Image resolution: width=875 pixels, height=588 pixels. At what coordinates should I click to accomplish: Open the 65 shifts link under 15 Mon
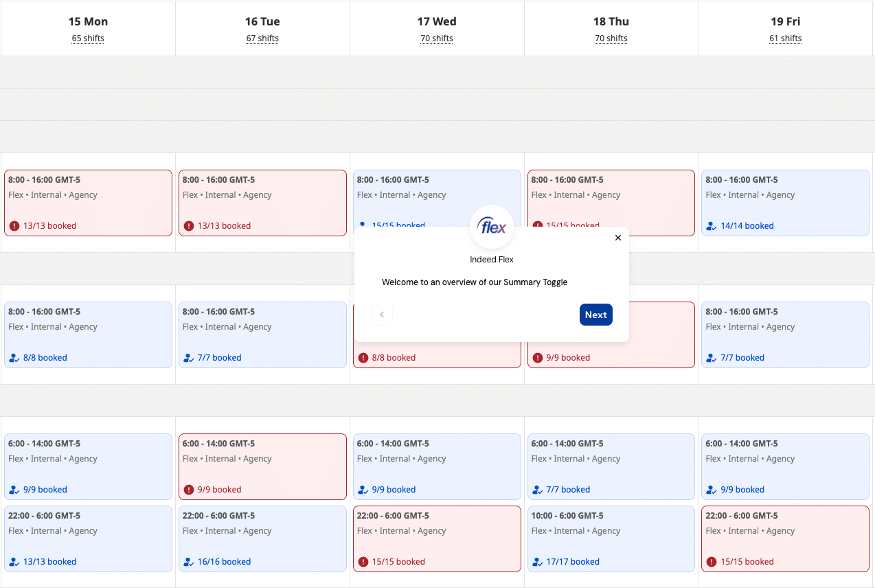88,38
